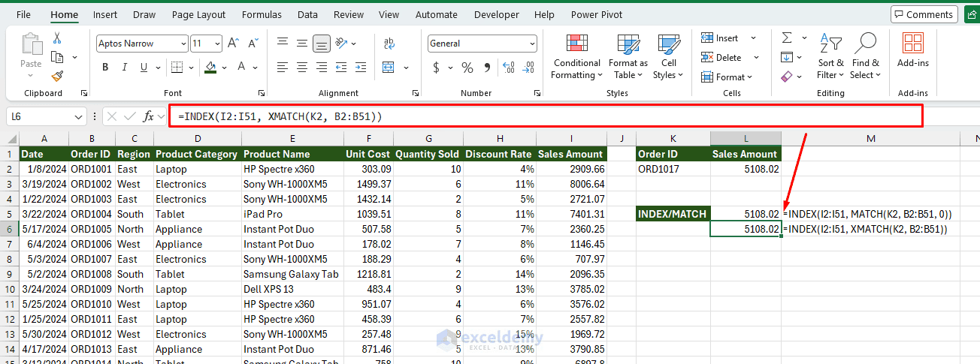Open the Power Pivot tab

598,14
